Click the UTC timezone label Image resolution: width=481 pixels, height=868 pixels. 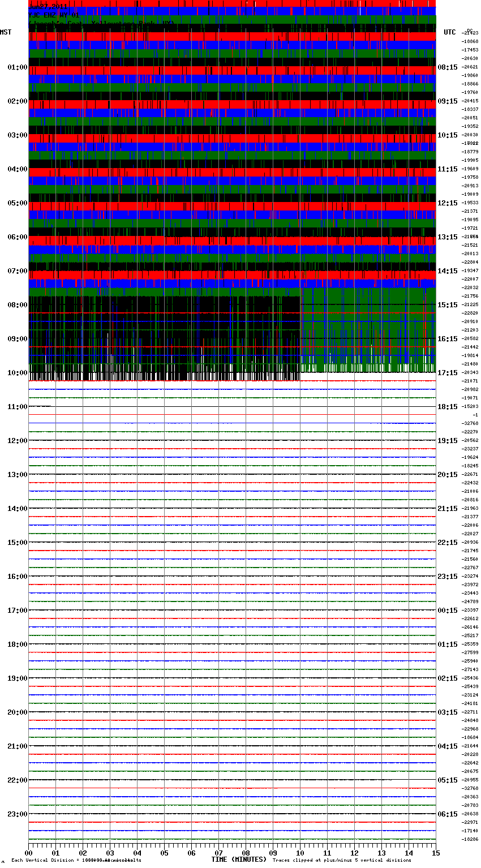point(450,32)
